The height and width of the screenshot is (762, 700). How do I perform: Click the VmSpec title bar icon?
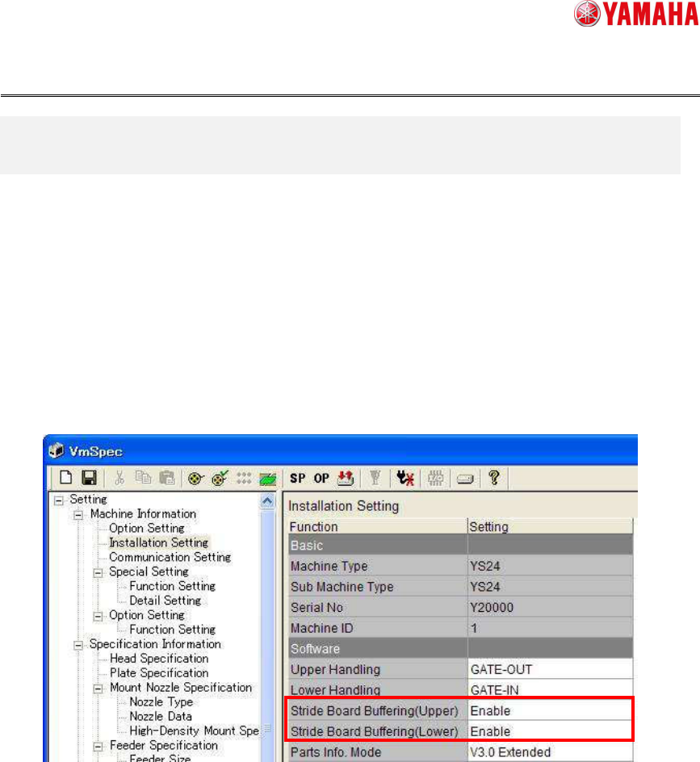[x=57, y=450]
